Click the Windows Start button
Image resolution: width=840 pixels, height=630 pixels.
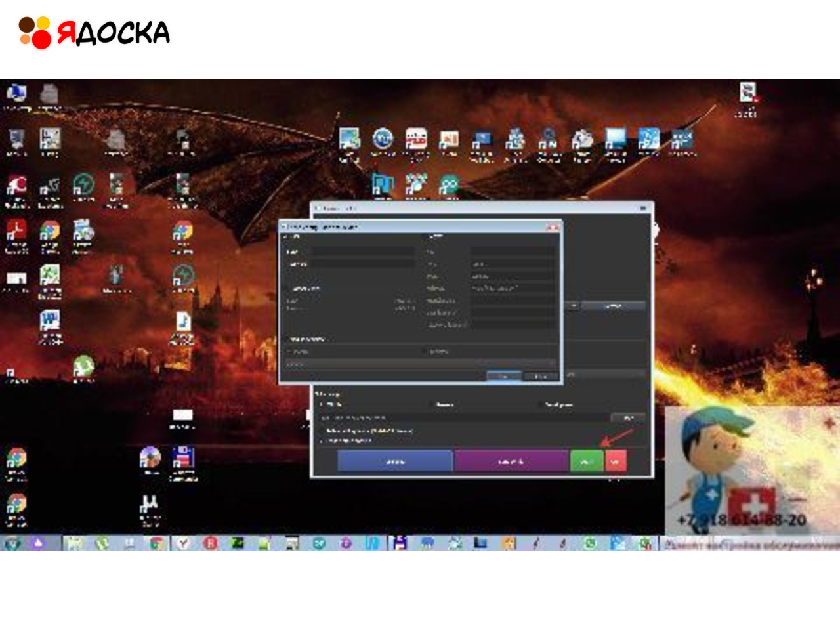click(13, 543)
